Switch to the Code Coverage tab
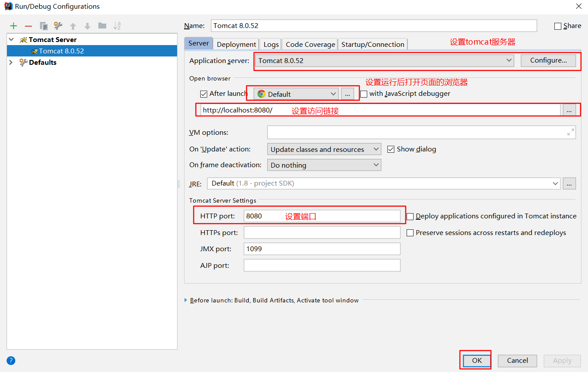 (310, 44)
